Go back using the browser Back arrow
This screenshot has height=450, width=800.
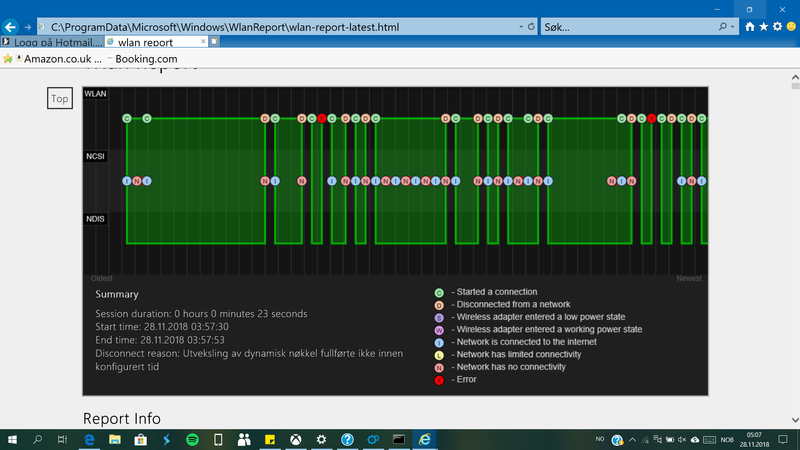[10, 27]
